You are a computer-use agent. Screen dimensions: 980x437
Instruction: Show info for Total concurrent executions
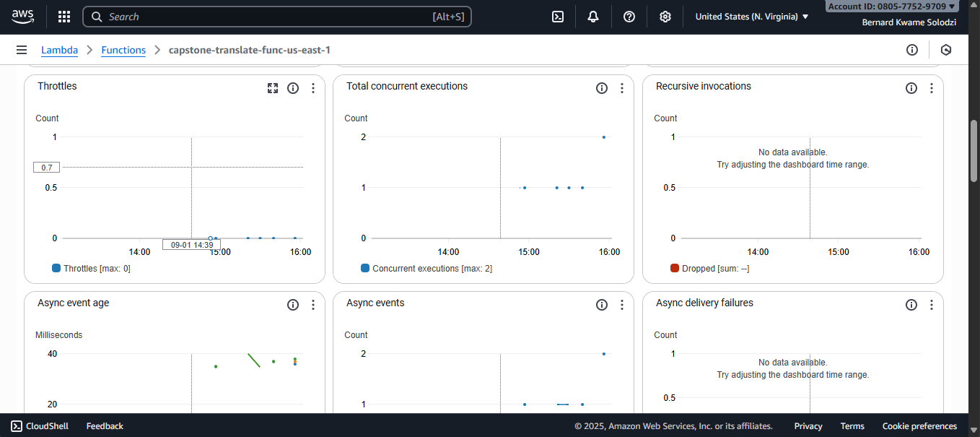coord(602,88)
